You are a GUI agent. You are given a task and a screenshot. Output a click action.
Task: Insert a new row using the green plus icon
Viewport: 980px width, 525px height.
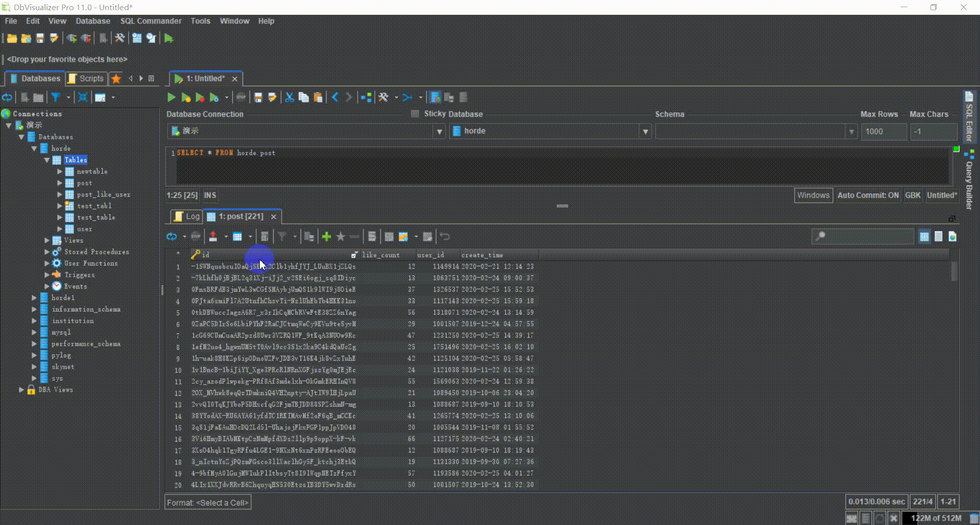[x=326, y=236]
